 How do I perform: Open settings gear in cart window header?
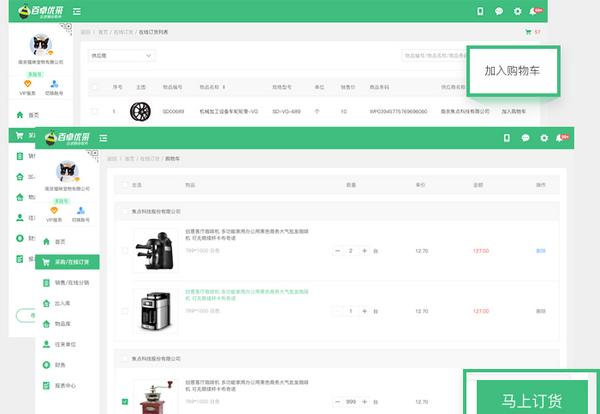(x=544, y=138)
